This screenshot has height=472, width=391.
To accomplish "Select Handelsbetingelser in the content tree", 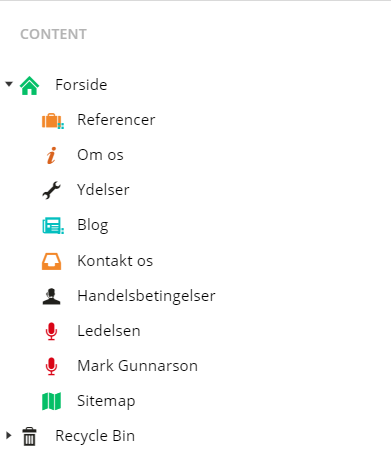I will click(x=146, y=296).
